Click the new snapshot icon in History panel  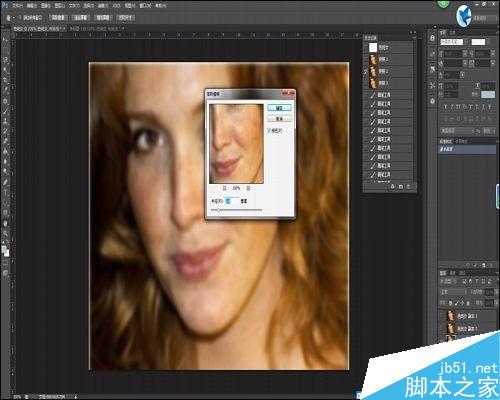tap(401, 187)
